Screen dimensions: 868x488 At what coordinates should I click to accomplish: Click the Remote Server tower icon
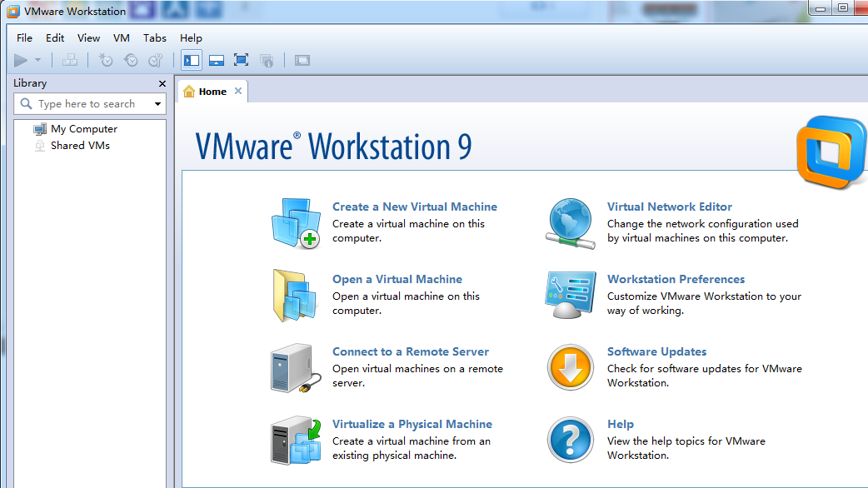[x=296, y=368]
